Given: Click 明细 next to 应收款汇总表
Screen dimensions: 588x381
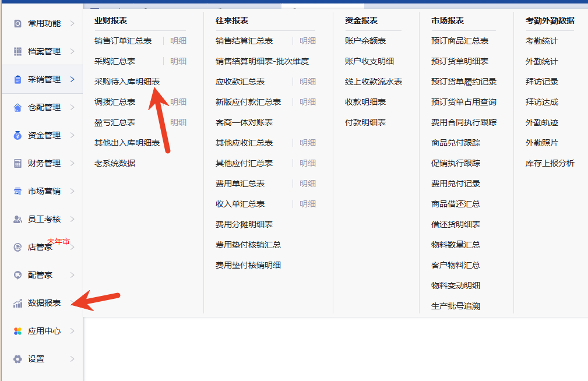Looking at the screenshot, I should point(308,82).
